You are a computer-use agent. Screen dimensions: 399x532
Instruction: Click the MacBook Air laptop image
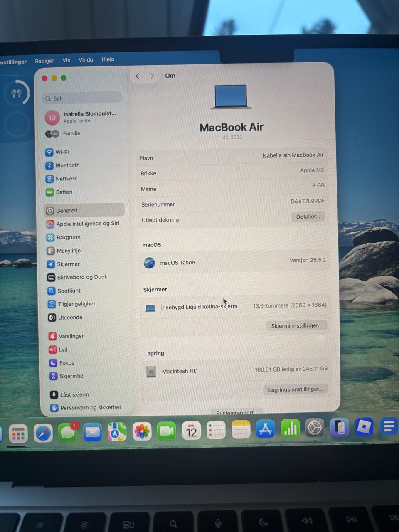[231, 97]
